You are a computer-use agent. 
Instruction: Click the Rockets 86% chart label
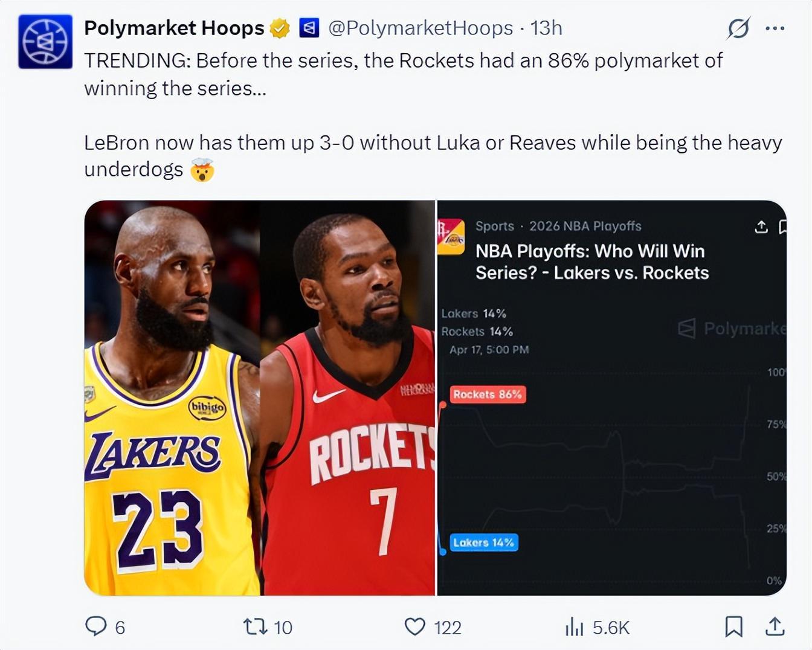(x=488, y=394)
